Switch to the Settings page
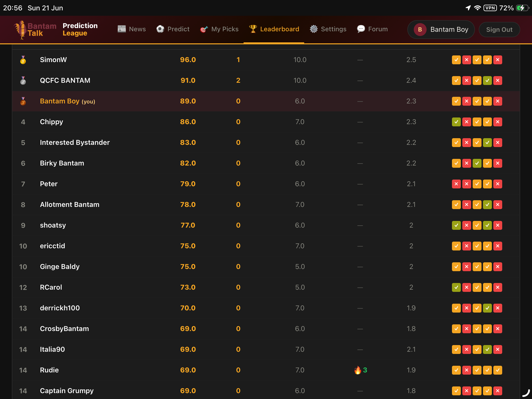This screenshot has width=532, height=399. coord(328,29)
